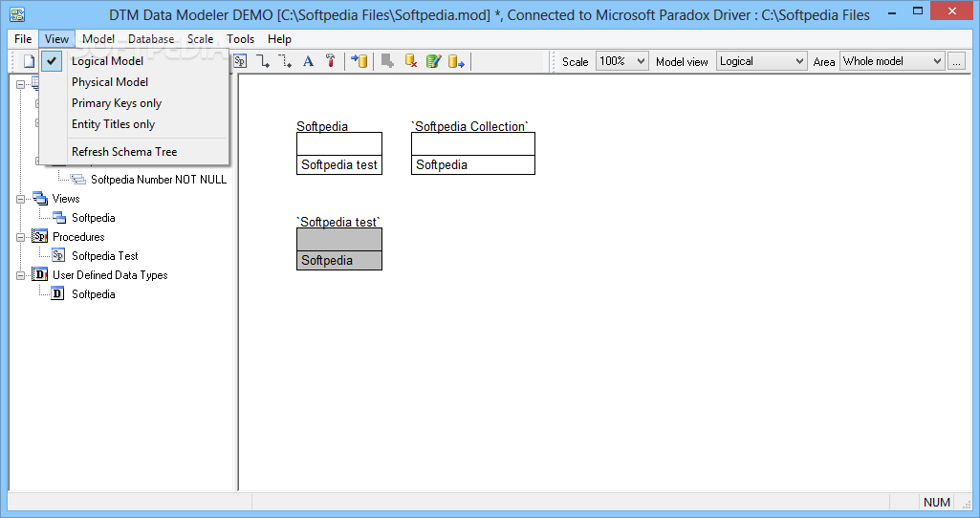Click the import into database cylinder icon
Image resolution: width=980 pixels, height=518 pixels.
coord(359,61)
